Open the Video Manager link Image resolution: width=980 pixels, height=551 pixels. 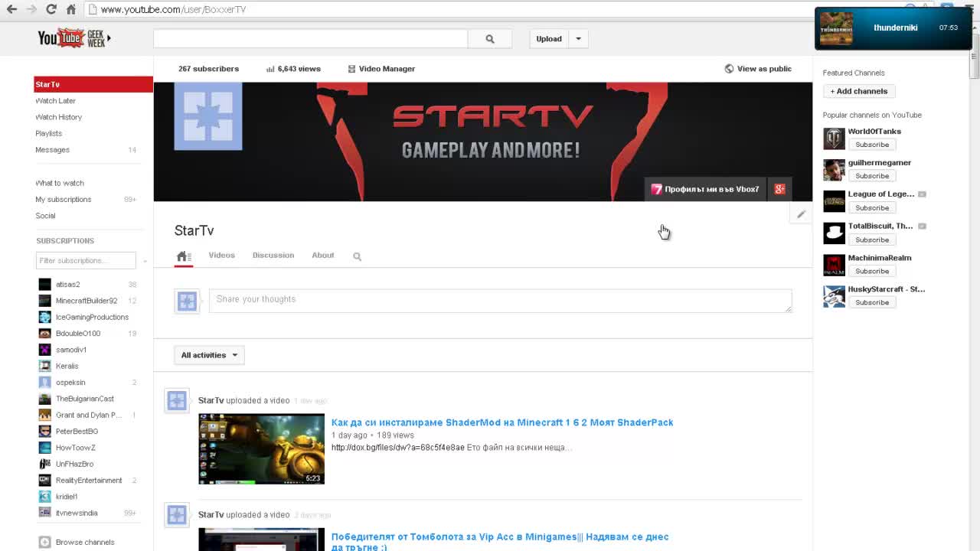[381, 69]
